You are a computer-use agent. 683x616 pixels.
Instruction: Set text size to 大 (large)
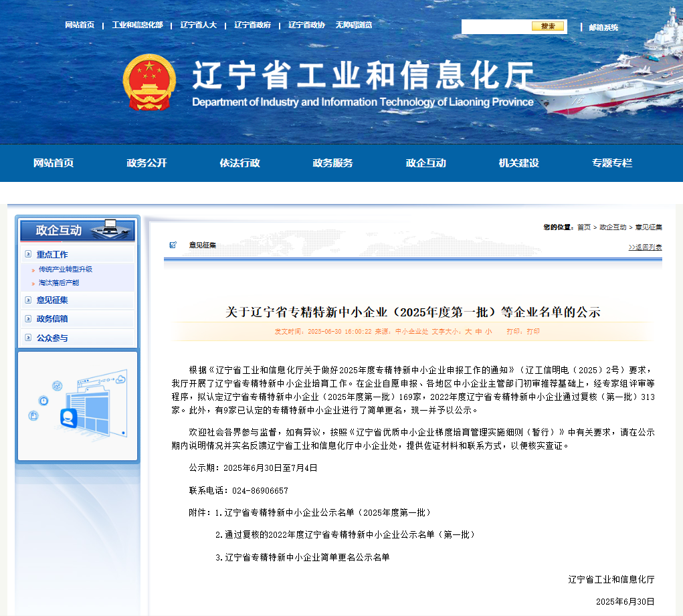pos(468,332)
